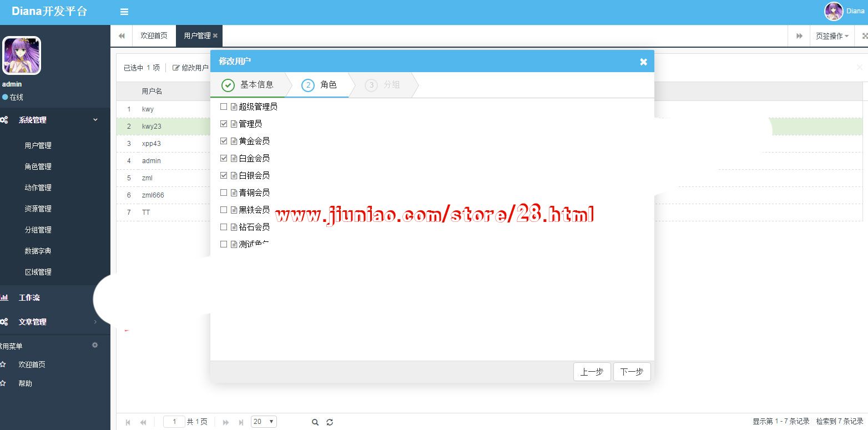This screenshot has height=430, width=868.
Task: Collapse the 系统管理 menu chevron
Action: pyautogui.click(x=95, y=120)
